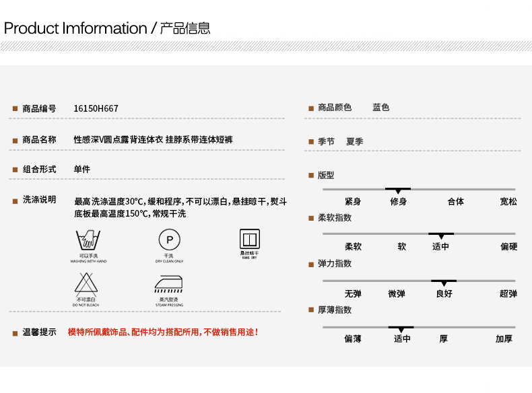Click the 宽松 fit option
The height and width of the screenshot is (393, 532).
pyautogui.click(x=508, y=201)
